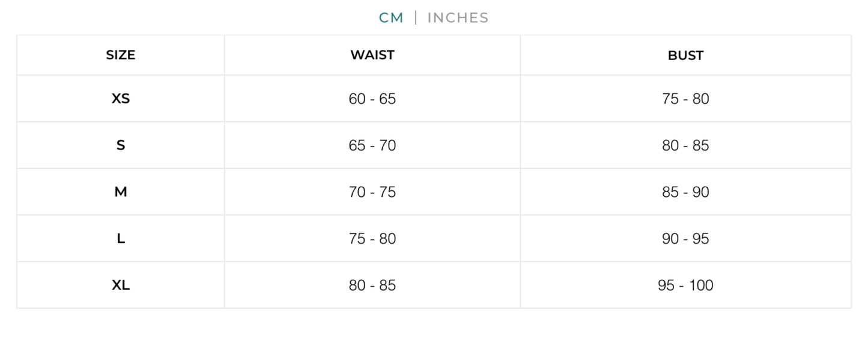
Task: Select the XS size row label
Action: pos(120,98)
